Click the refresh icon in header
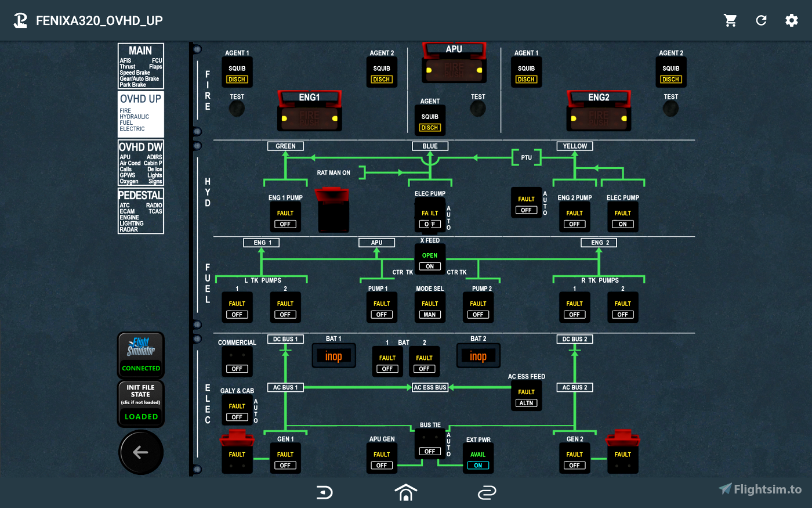 [x=761, y=20]
